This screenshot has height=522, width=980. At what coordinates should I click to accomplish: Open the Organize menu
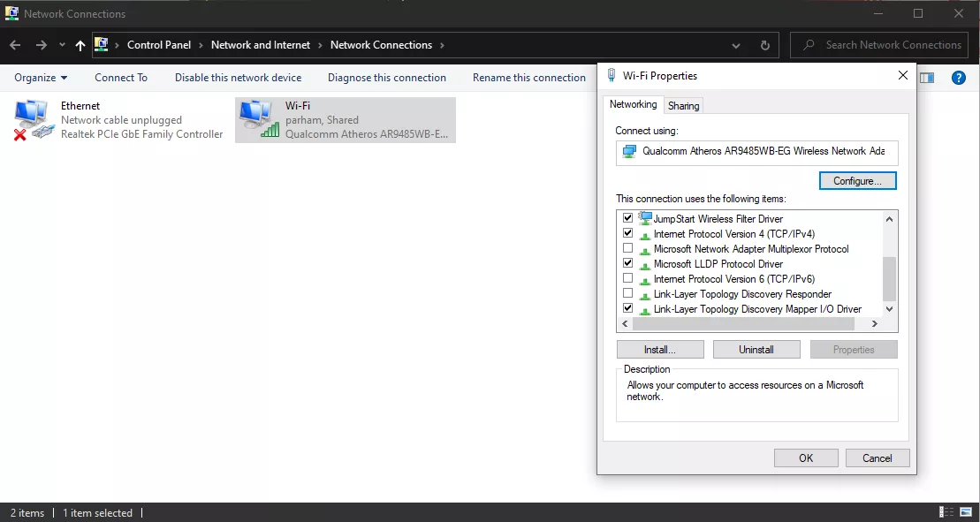coord(41,78)
